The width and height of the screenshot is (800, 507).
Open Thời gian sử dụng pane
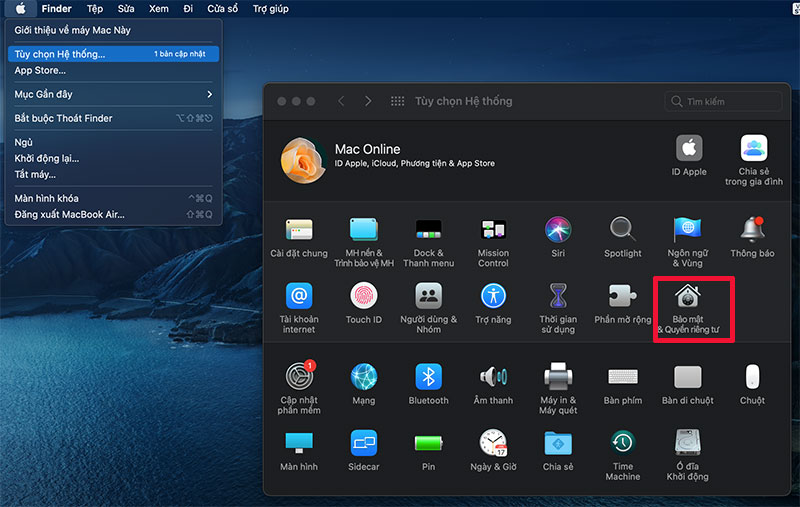558,308
